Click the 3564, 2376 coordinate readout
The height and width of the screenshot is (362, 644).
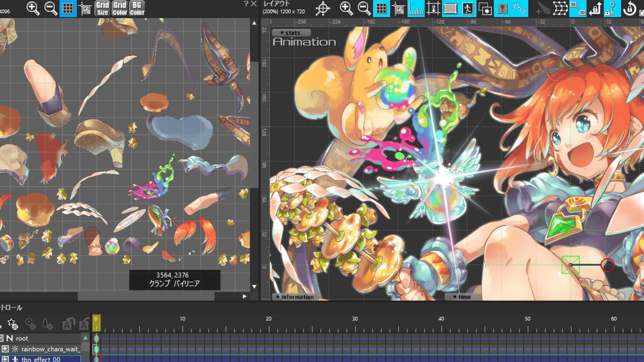(173, 275)
